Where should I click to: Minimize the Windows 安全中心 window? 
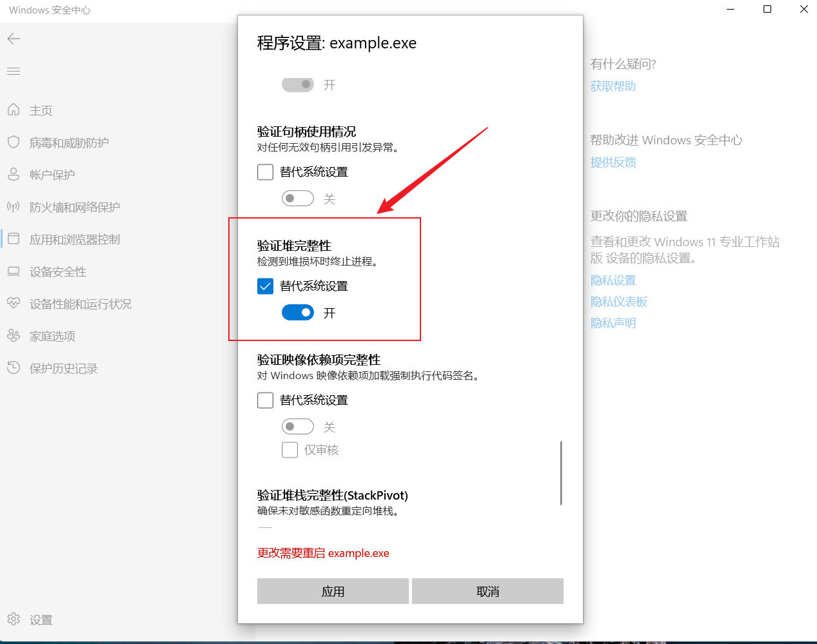point(731,9)
